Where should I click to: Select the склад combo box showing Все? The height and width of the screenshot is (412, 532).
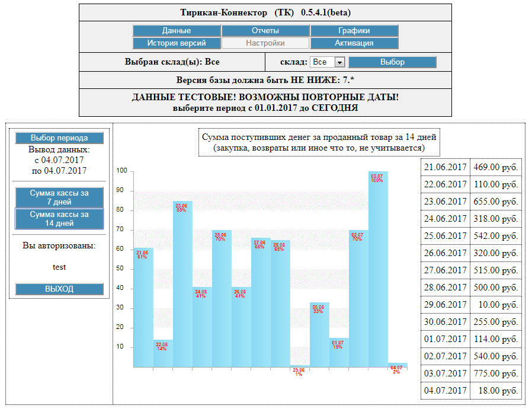click(328, 62)
